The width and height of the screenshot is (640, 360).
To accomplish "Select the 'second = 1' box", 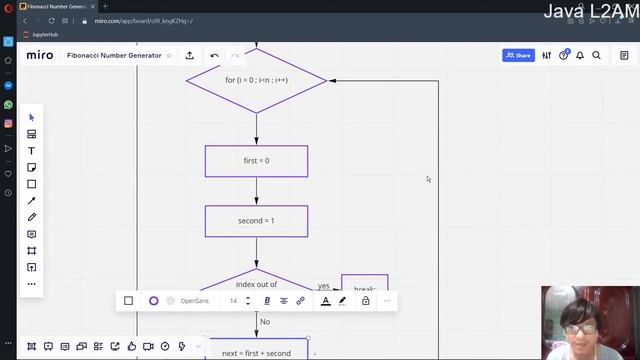I will 256,221.
